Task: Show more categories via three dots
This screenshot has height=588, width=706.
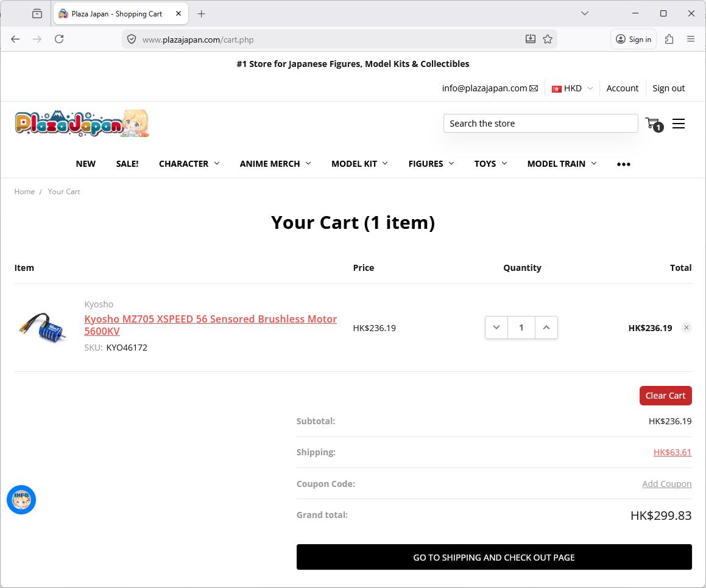Action: pyautogui.click(x=623, y=164)
